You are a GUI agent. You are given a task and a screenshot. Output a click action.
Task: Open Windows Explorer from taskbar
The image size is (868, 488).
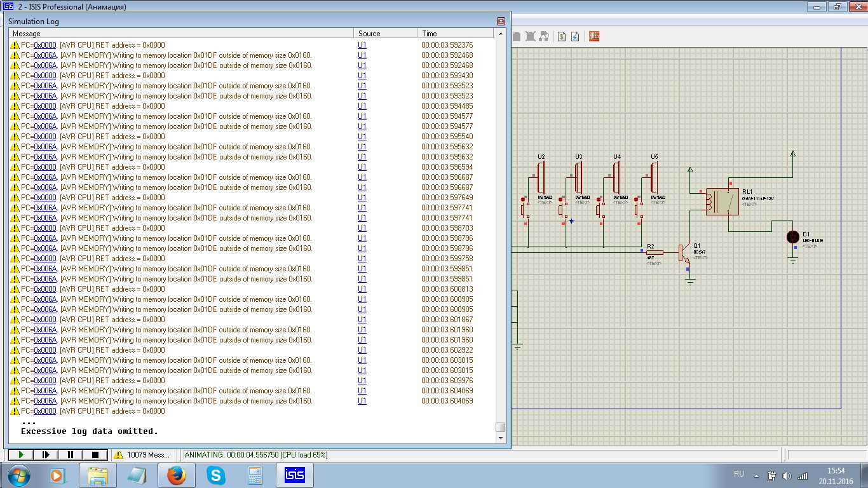[x=97, y=475]
